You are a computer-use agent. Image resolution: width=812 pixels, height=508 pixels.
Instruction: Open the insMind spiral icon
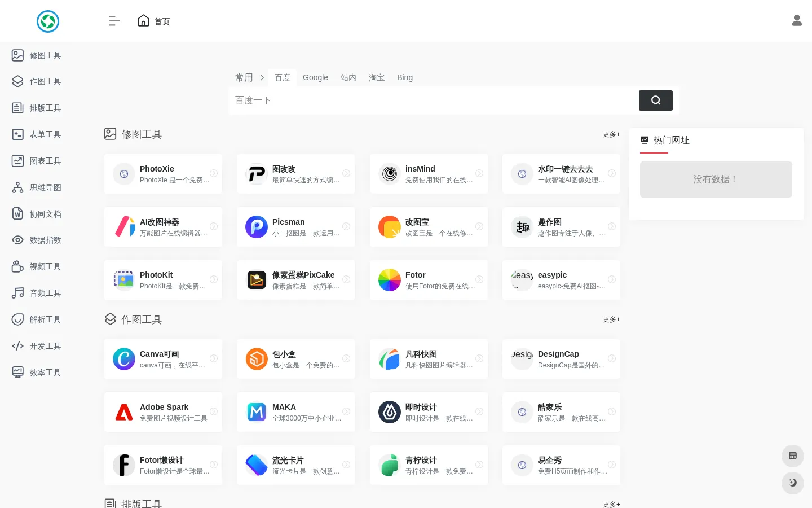[x=390, y=174]
